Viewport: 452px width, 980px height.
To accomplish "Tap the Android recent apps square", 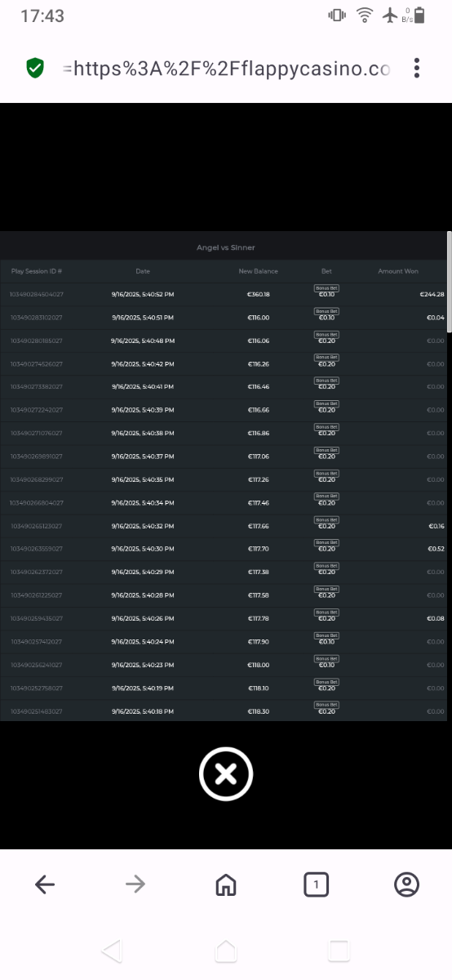I will tap(338, 951).
